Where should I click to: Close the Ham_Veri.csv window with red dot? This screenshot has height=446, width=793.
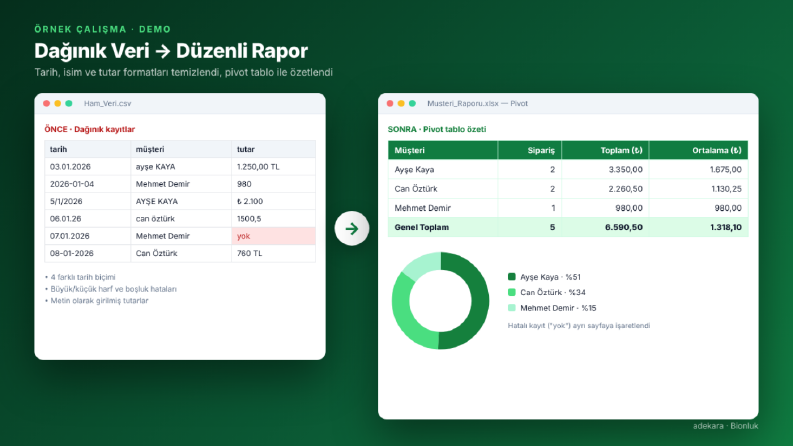47,103
